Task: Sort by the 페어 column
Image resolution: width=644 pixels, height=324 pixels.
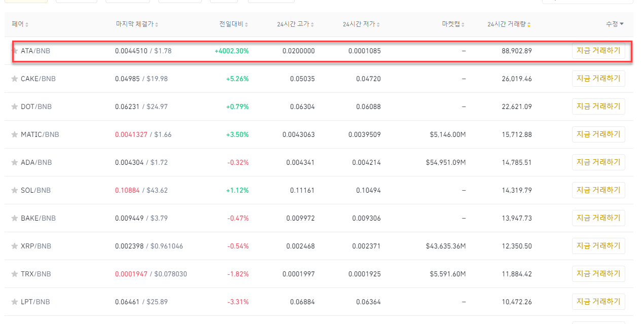Action: [x=20, y=24]
